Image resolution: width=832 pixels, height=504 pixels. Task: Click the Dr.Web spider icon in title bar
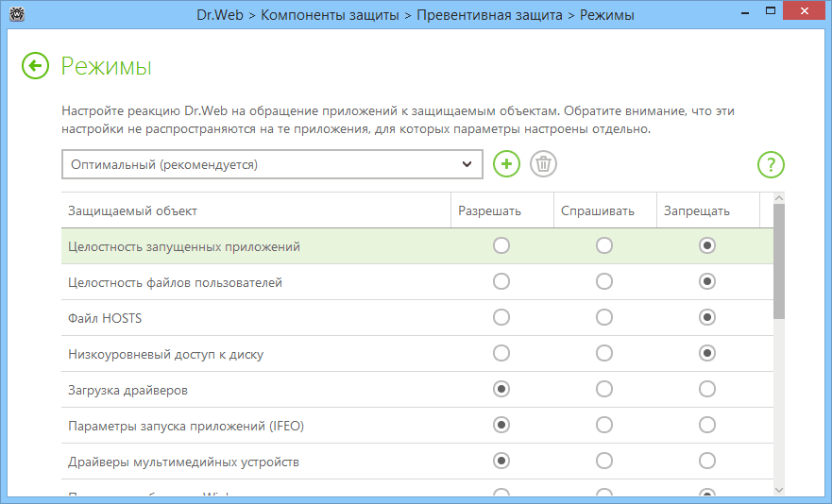[x=16, y=15]
